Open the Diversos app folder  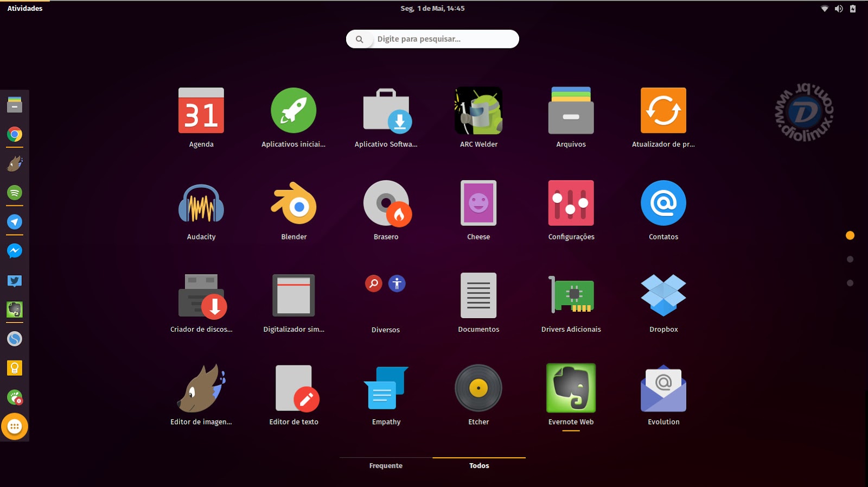[x=386, y=296]
